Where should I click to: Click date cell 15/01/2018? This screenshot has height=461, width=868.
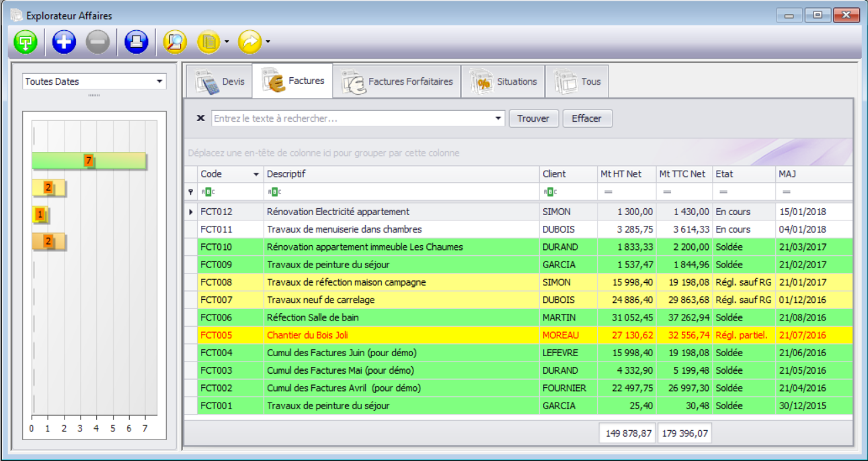814,212
